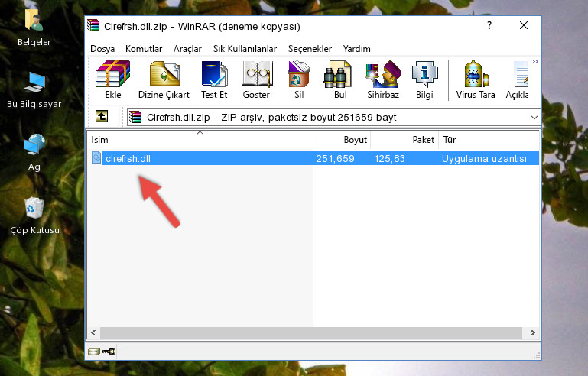Screen dimensions: 588x376
Task: Click the horizontal scrollbar left arrow
Action: [x=94, y=332]
